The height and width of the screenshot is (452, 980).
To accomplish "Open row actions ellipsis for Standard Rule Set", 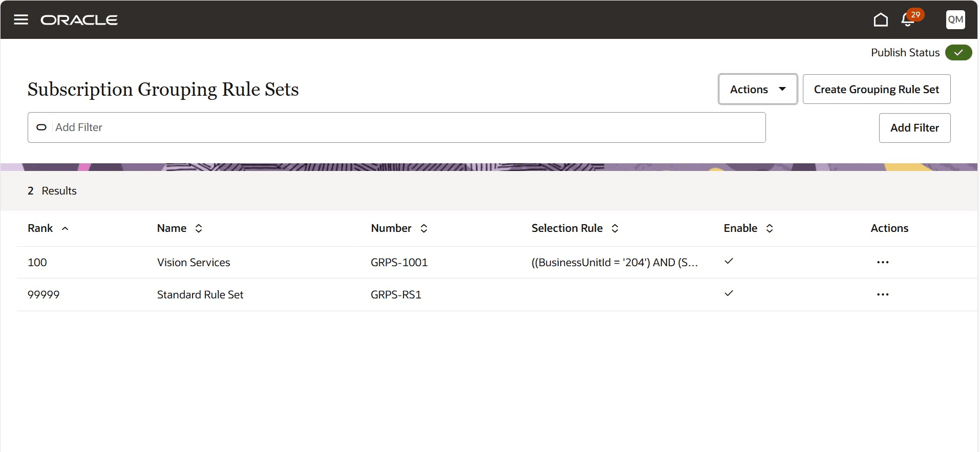I will 882,294.
